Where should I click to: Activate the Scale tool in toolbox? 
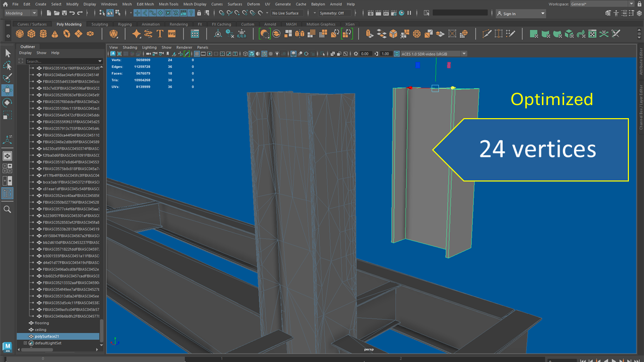8,116
